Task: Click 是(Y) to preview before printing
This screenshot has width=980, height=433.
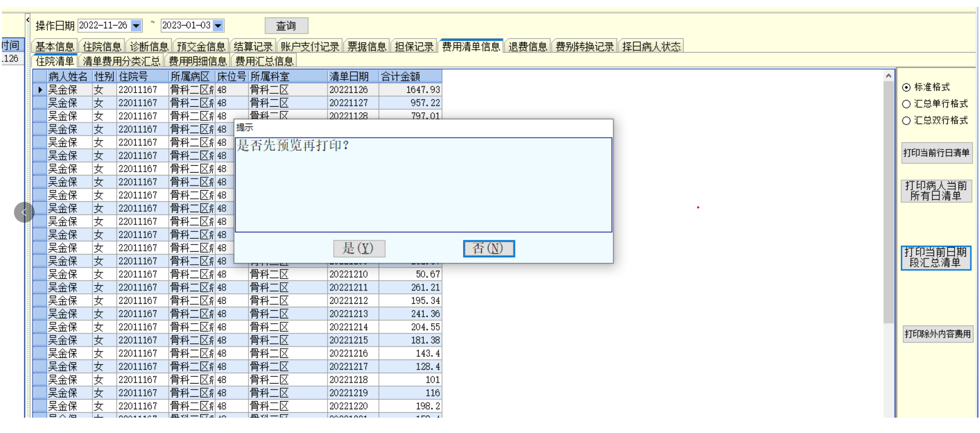Action: 359,248
